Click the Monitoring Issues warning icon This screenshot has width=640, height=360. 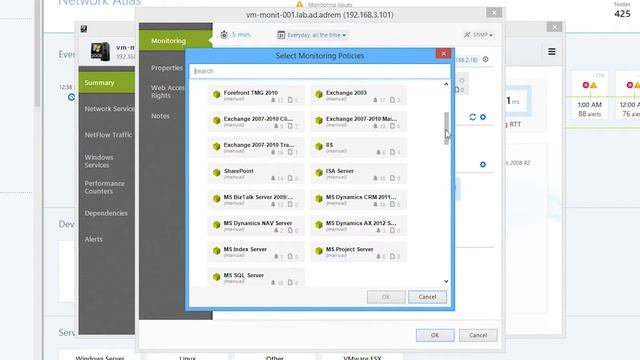point(300,4)
